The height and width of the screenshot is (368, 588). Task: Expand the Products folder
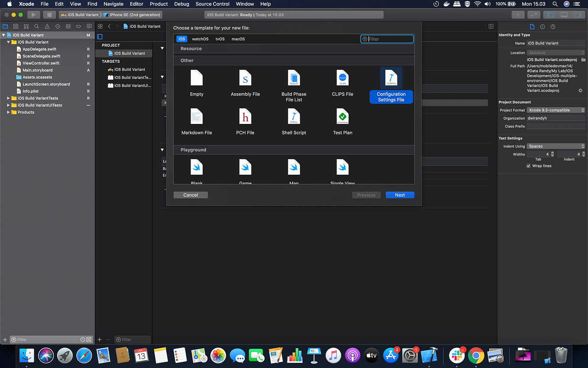coord(8,112)
